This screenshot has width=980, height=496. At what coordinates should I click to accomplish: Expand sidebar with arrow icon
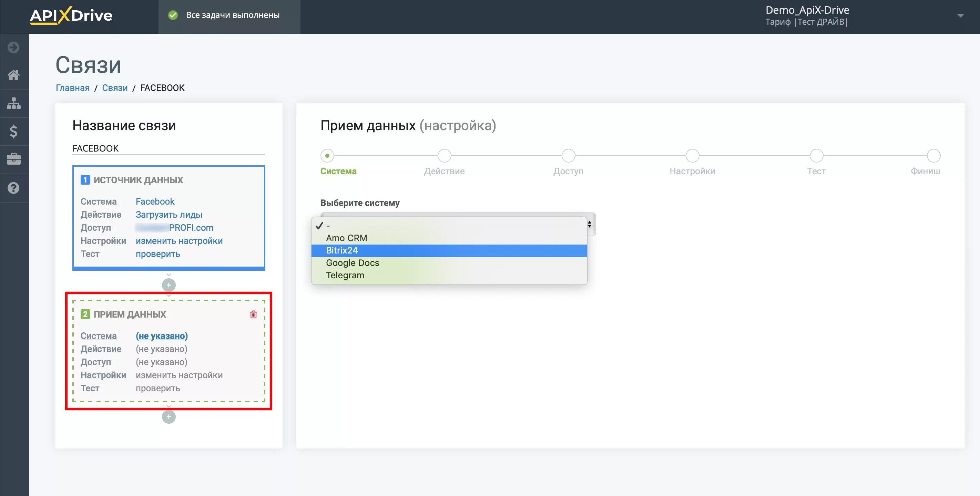coord(14,48)
